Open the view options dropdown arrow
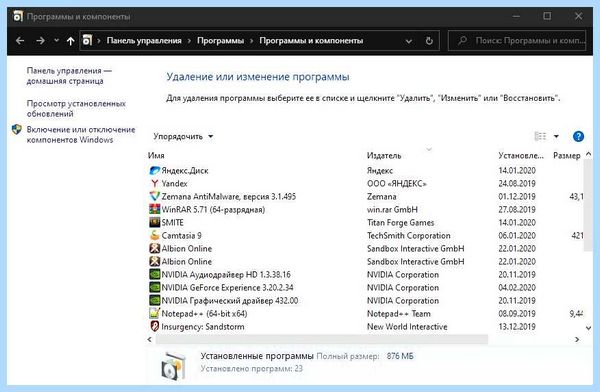600x392 pixels. [x=556, y=137]
